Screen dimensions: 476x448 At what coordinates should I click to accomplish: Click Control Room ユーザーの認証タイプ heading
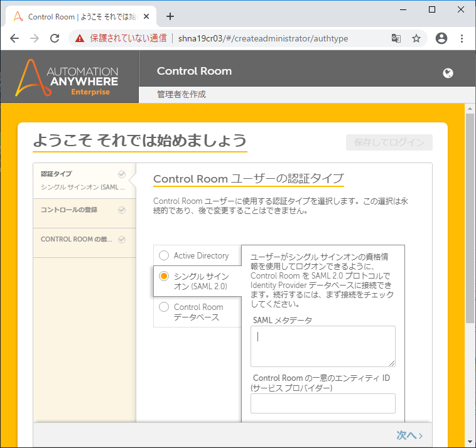click(249, 178)
